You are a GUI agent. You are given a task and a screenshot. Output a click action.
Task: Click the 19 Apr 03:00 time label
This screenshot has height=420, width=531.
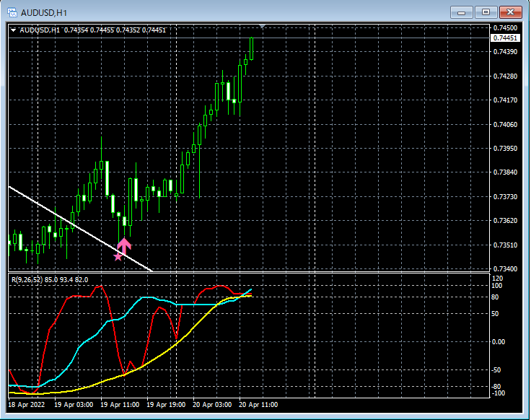point(74,405)
